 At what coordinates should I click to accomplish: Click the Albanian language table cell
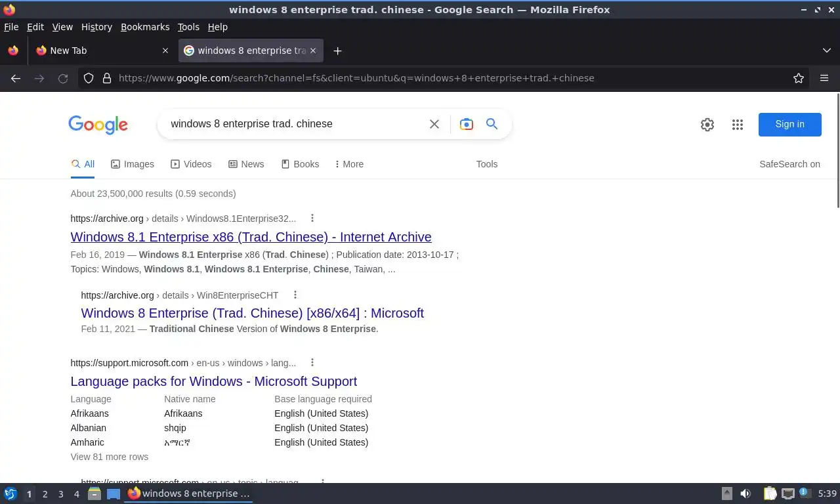coord(88,428)
